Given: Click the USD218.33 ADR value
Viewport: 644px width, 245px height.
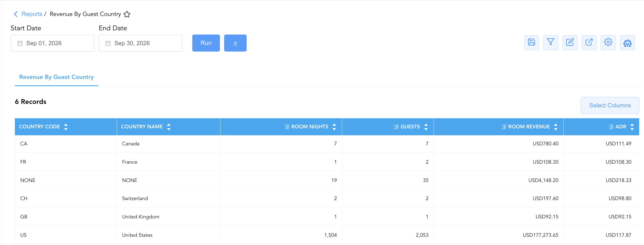Looking at the screenshot, I should point(619,180).
